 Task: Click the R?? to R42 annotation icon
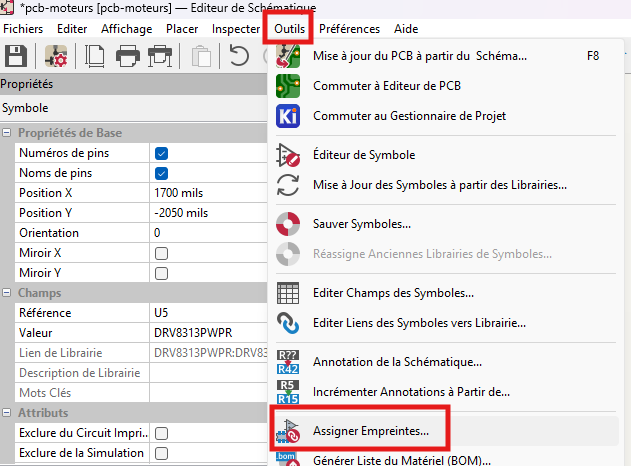coord(288,362)
